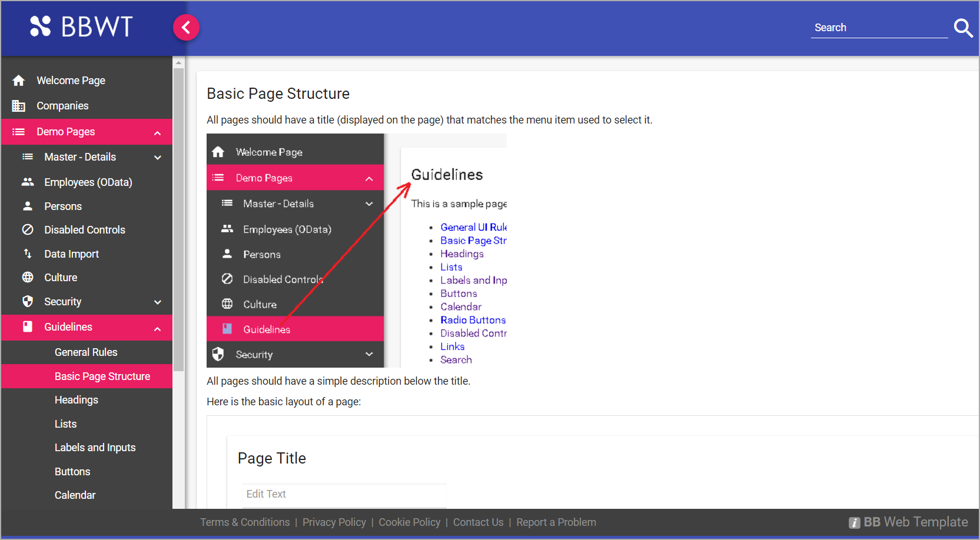Open the Privacy Policy link
The image size is (980, 540).
click(334, 522)
